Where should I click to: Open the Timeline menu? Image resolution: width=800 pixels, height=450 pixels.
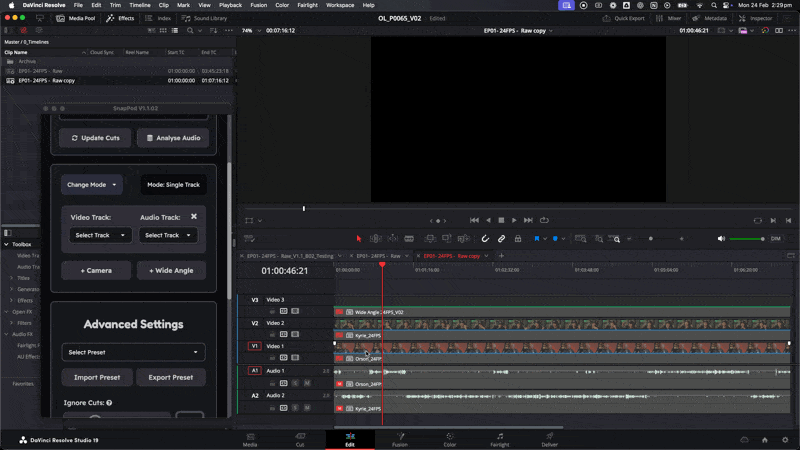[139, 5]
